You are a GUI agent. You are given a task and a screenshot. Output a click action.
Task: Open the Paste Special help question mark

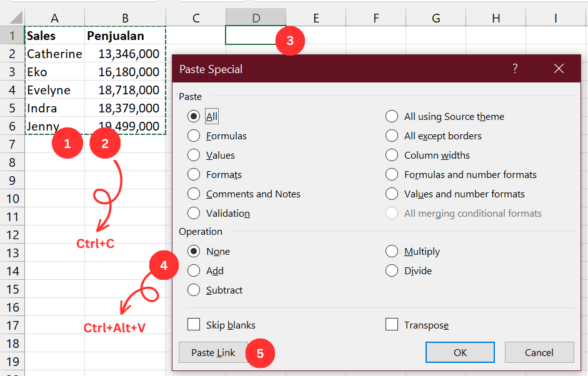(x=514, y=69)
